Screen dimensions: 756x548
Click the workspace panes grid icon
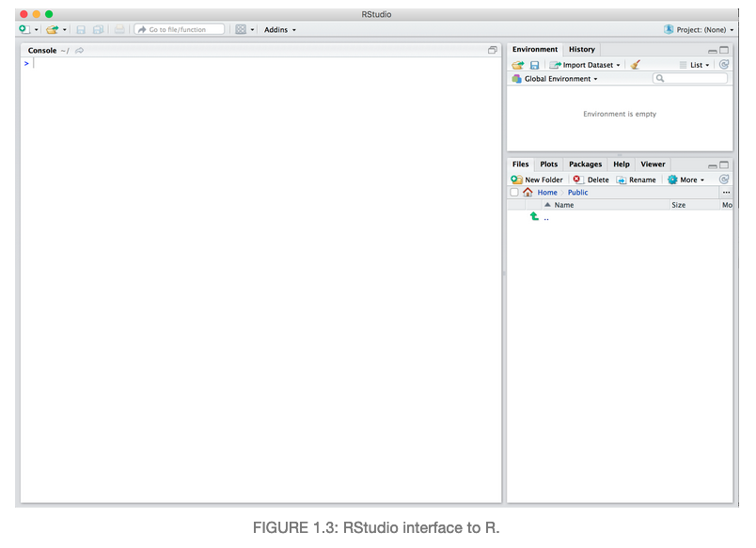pos(241,29)
